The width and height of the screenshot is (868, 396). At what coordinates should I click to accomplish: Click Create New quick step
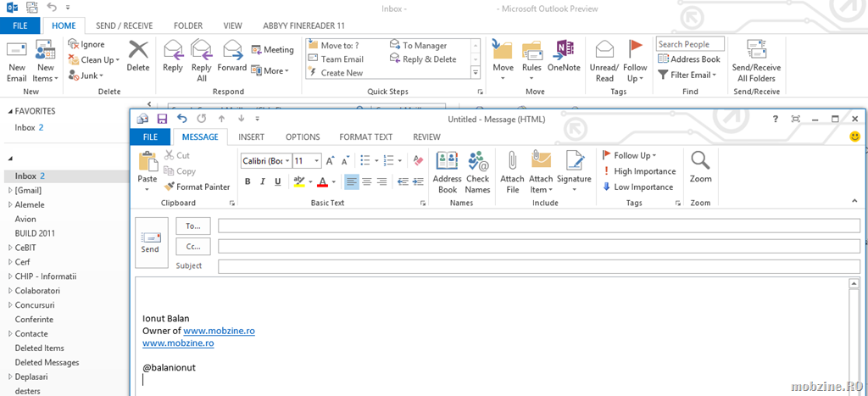coord(335,73)
